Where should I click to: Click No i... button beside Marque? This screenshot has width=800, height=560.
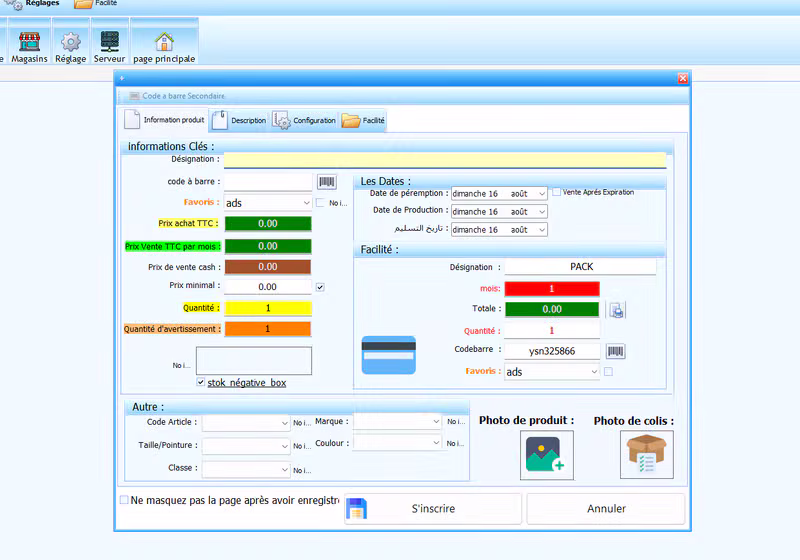pos(456,421)
